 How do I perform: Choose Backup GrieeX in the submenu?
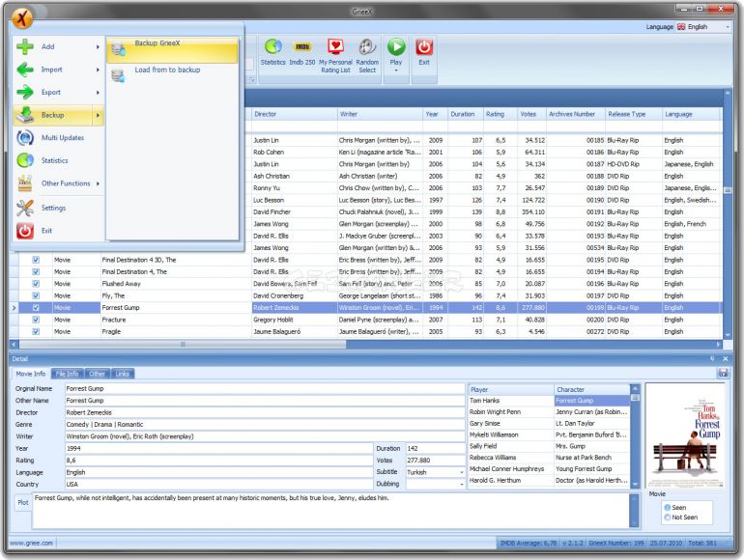coord(172,50)
